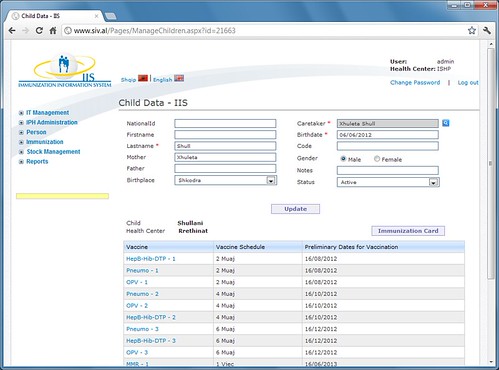The height and width of the screenshot is (370, 499).
Task: Click the browser forward arrow
Action: [x=25, y=31]
